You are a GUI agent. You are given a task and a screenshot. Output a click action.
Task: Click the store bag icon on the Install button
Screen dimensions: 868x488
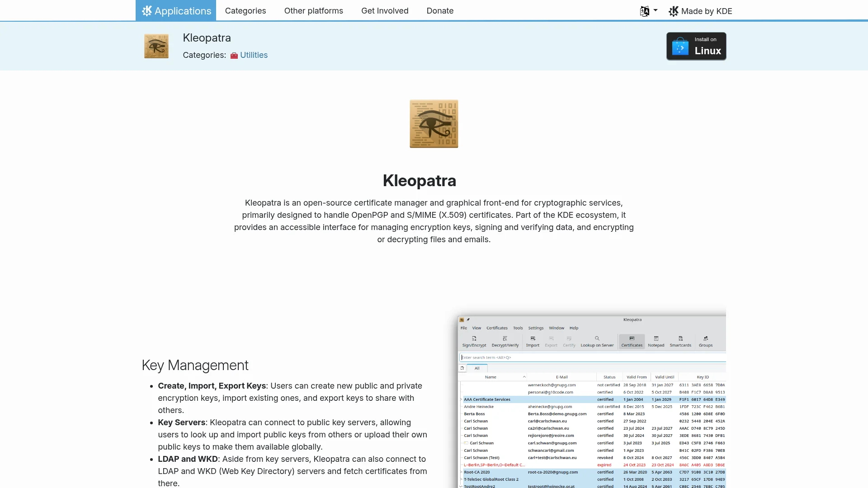point(680,47)
